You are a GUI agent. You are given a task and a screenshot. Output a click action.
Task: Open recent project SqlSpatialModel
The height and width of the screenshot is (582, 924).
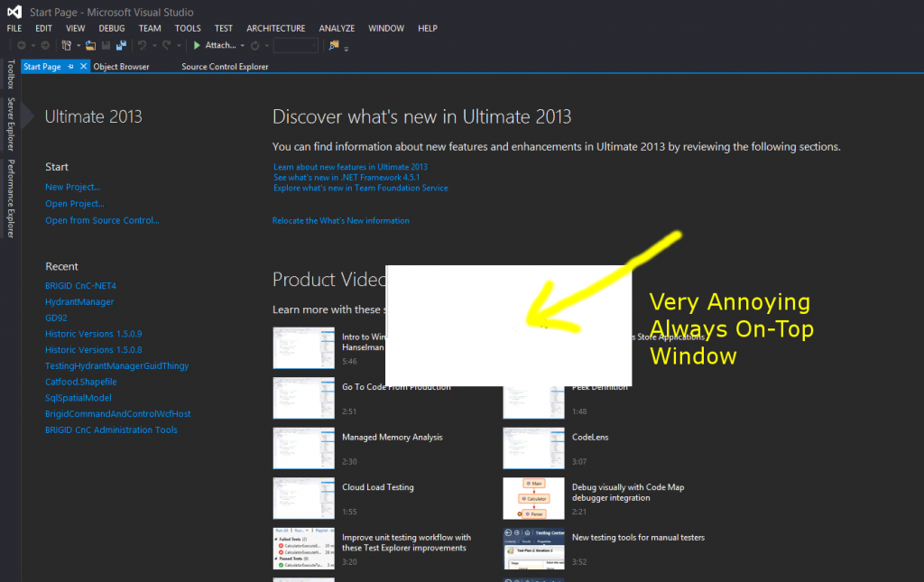point(79,398)
